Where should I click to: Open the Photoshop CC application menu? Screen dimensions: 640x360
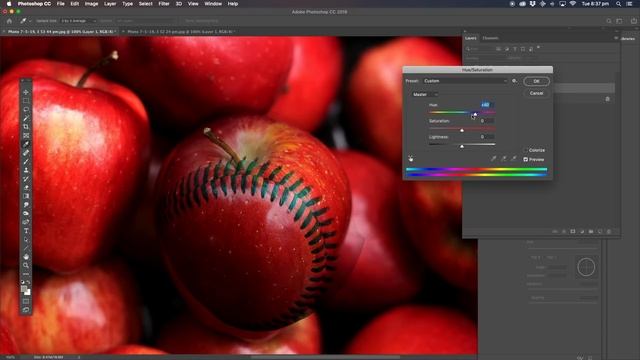34,4
